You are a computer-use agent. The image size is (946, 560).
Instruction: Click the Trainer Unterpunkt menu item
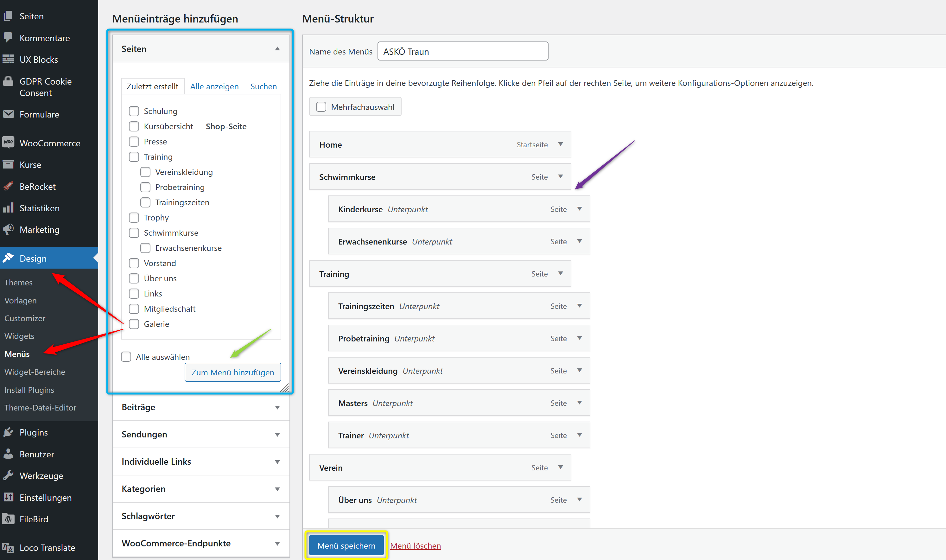459,435
